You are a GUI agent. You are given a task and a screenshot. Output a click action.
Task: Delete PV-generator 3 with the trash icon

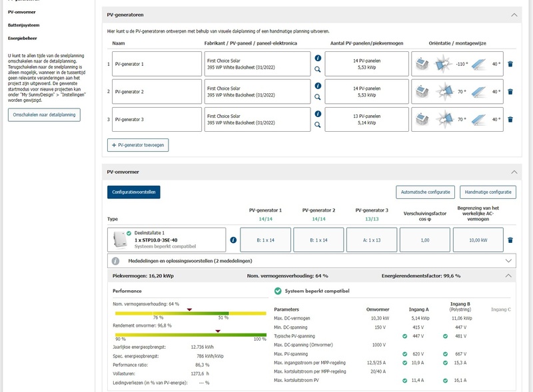[510, 120]
